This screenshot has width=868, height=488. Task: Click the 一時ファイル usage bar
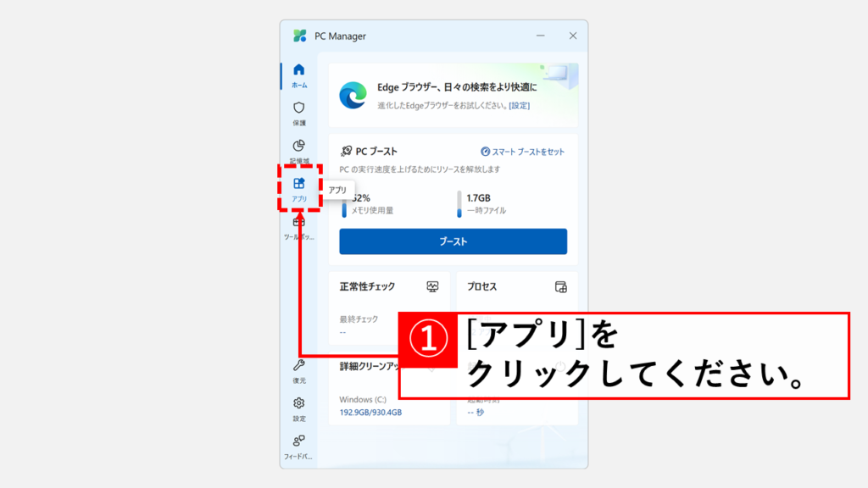point(459,204)
